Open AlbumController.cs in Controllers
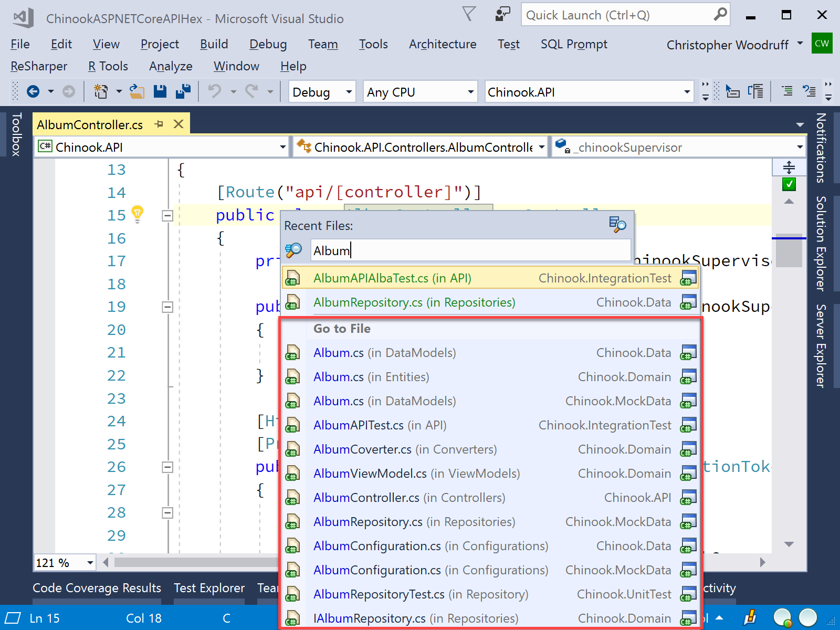The width and height of the screenshot is (840, 630). tap(491, 498)
